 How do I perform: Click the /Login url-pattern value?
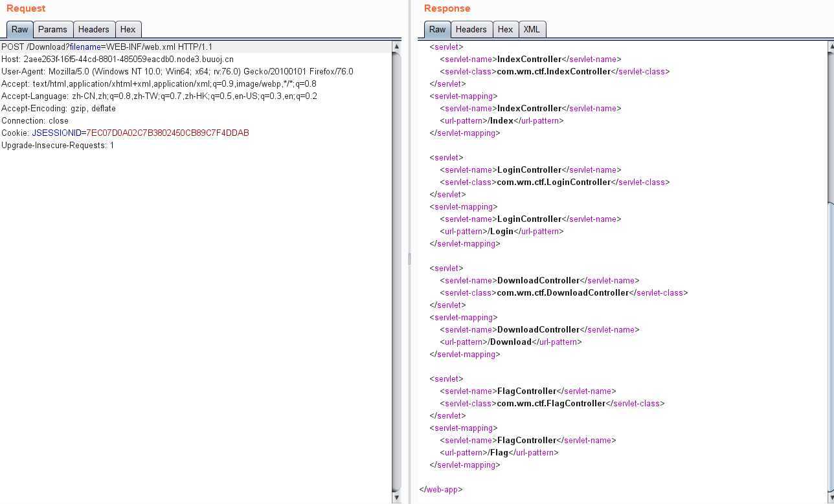(x=501, y=232)
